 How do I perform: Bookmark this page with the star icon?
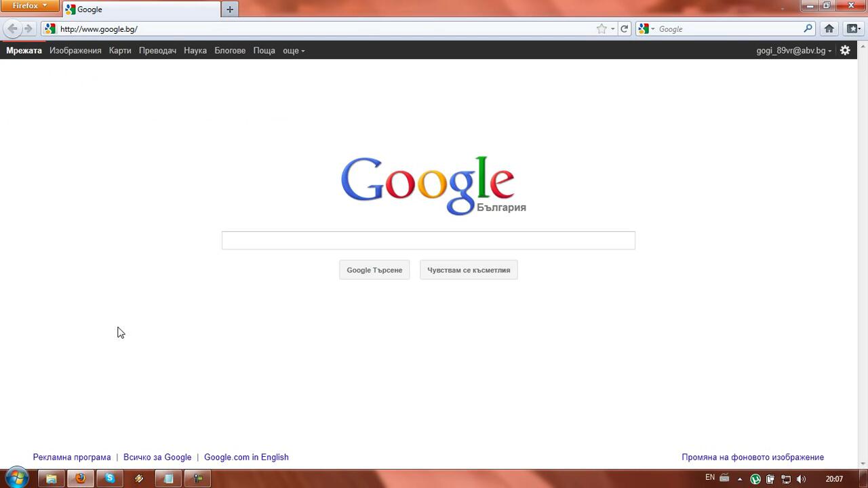pos(601,28)
